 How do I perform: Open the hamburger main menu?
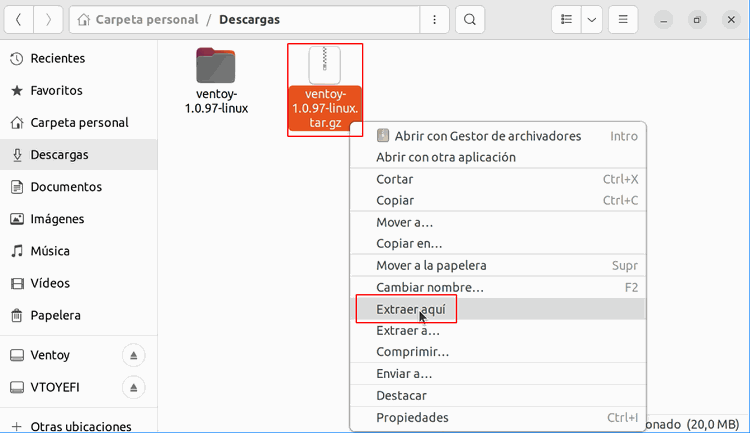click(622, 19)
